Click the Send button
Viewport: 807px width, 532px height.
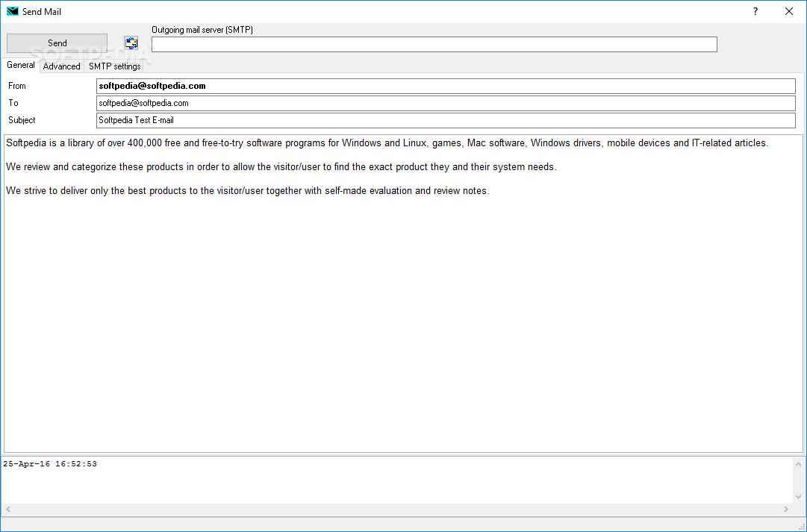(x=57, y=43)
